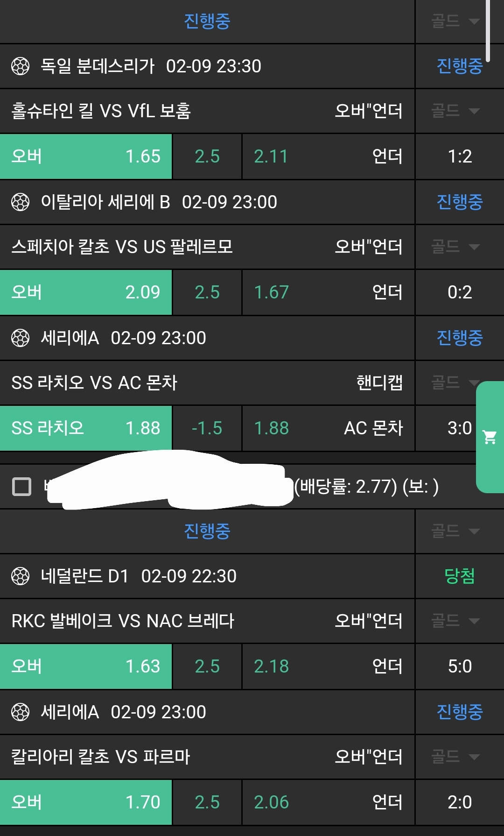Select 오버 1.65 for 홀슈타인 킬 match
This screenshot has width=504, height=836.
pyautogui.click(x=86, y=156)
